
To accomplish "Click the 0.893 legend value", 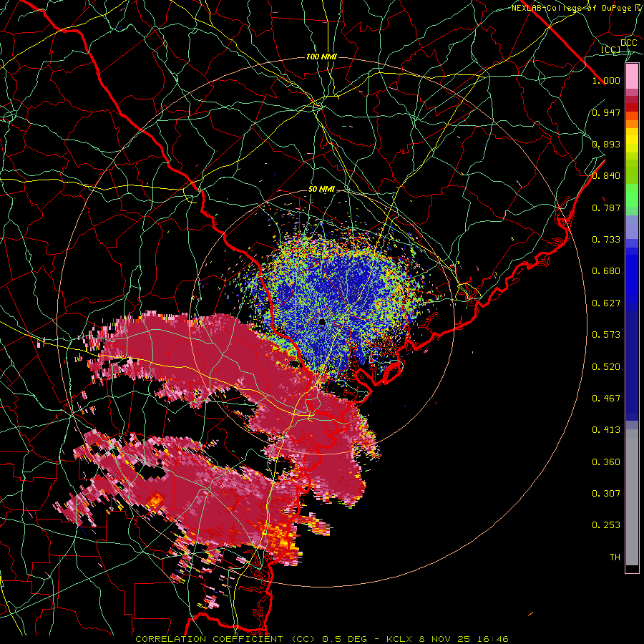I will (x=606, y=144).
